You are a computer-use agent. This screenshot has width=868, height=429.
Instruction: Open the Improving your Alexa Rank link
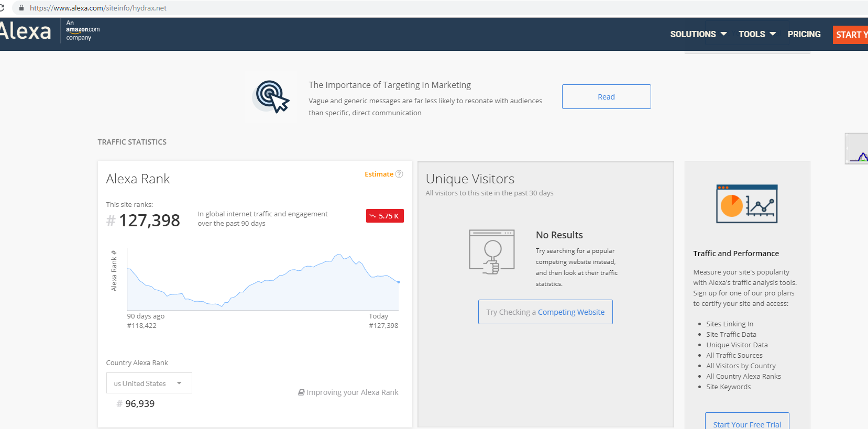tap(348, 392)
